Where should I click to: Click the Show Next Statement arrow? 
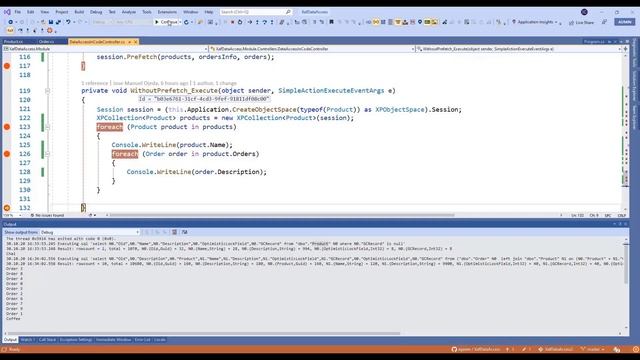click(x=249, y=22)
